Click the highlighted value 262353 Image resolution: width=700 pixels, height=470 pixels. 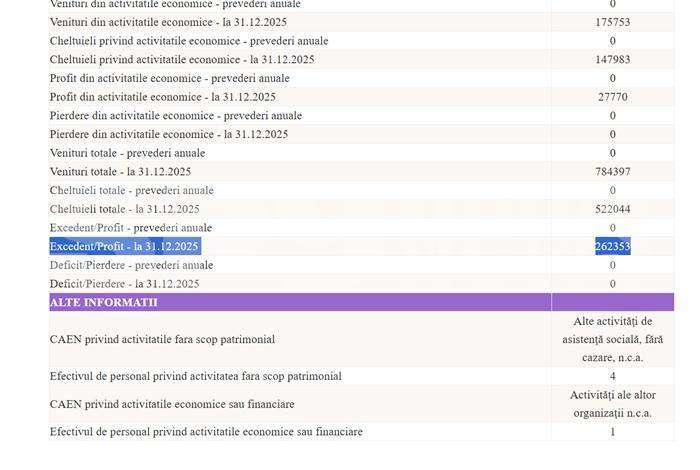612,246
